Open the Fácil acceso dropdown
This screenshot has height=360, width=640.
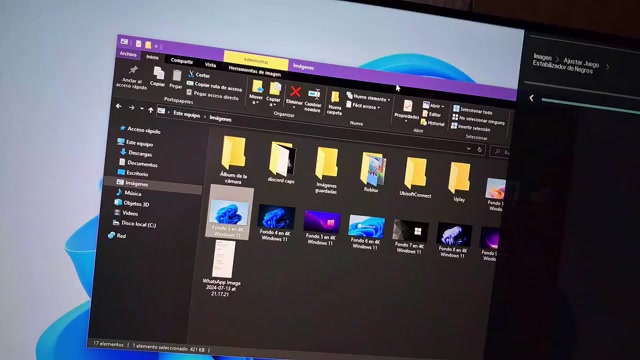click(363, 106)
